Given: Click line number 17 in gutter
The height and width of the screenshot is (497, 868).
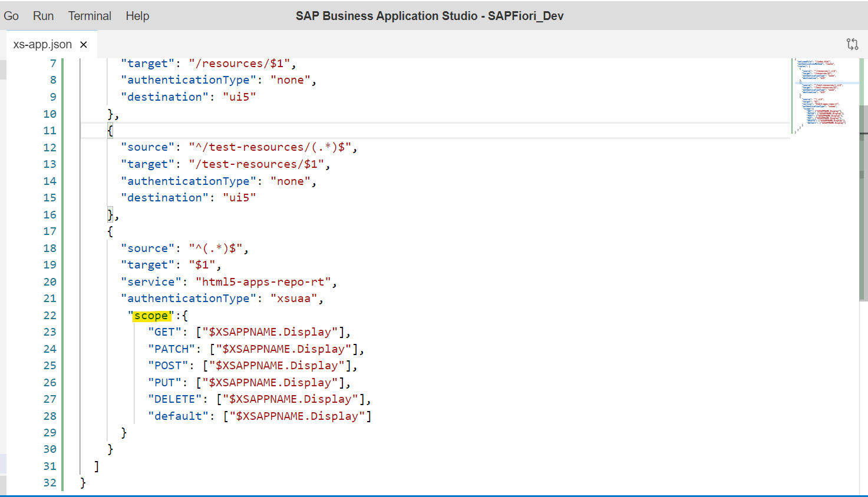Looking at the screenshot, I should point(49,231).
